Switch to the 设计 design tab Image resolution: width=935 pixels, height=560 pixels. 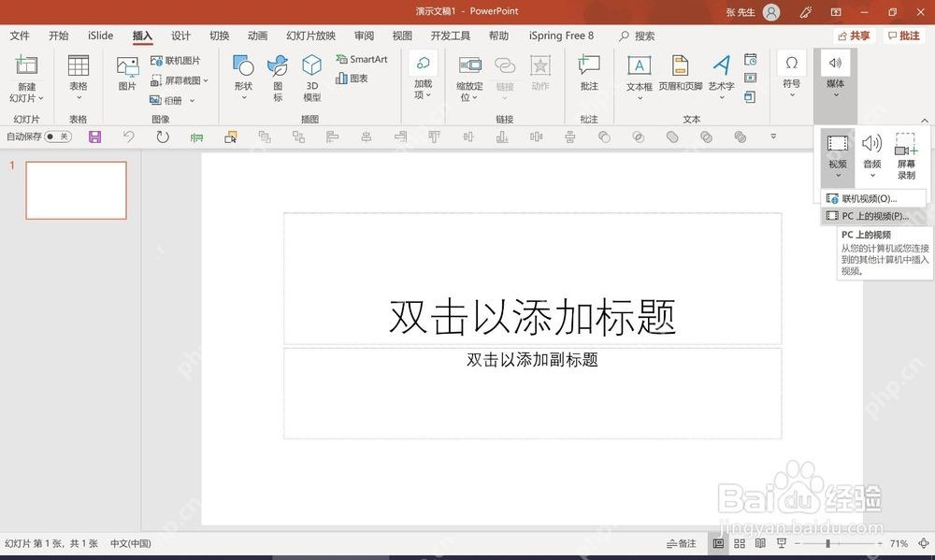pyautogui.click(x=180, y=36)
